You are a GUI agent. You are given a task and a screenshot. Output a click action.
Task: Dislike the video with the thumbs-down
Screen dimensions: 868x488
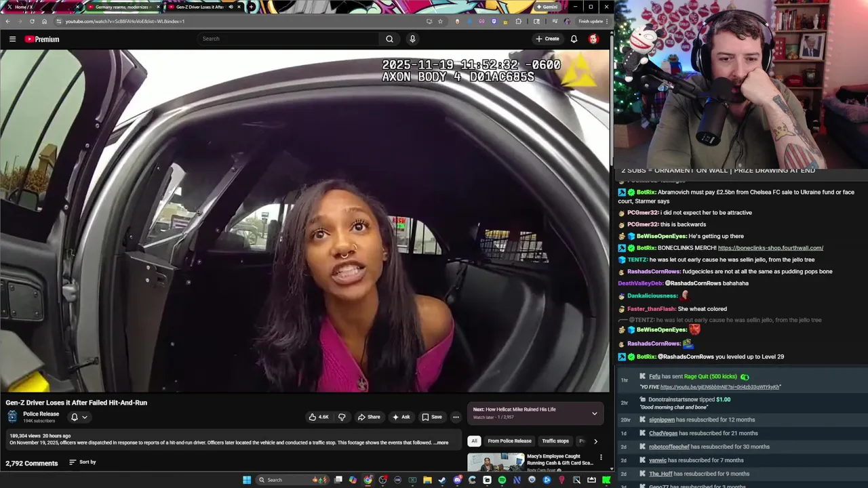pyautogui.click(x=342, y=417)
